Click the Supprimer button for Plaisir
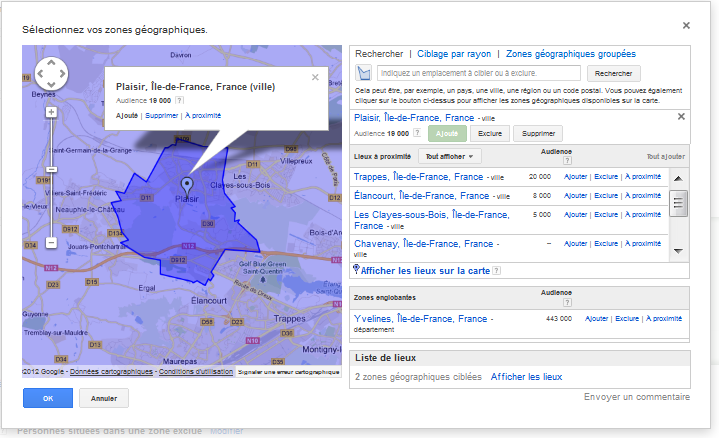The height and width of the screenshot is (438, 719). (x=538, y=133)
